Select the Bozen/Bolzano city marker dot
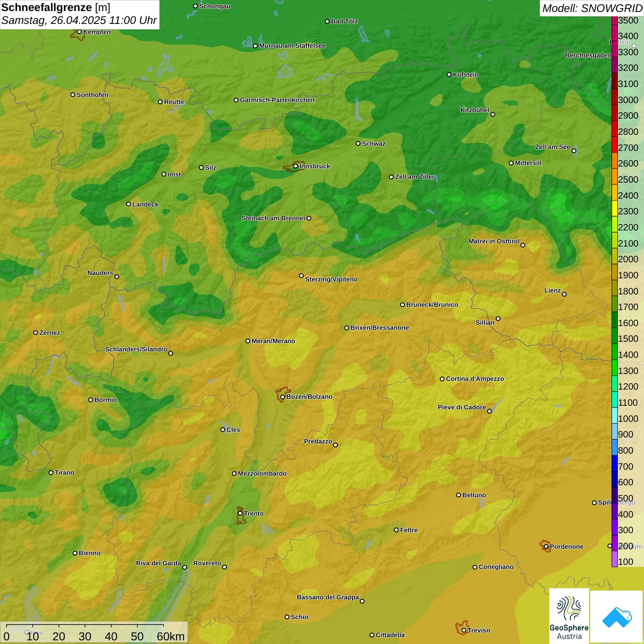Screen dimensions: 644x644 click(x=282, y=397)
